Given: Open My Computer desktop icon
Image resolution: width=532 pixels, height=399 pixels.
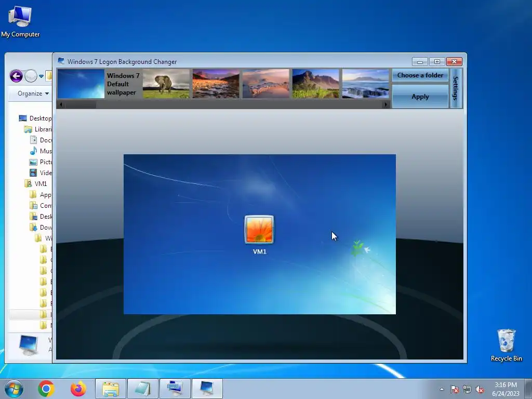Looking at the screenshot, I should tap(20, 21).
